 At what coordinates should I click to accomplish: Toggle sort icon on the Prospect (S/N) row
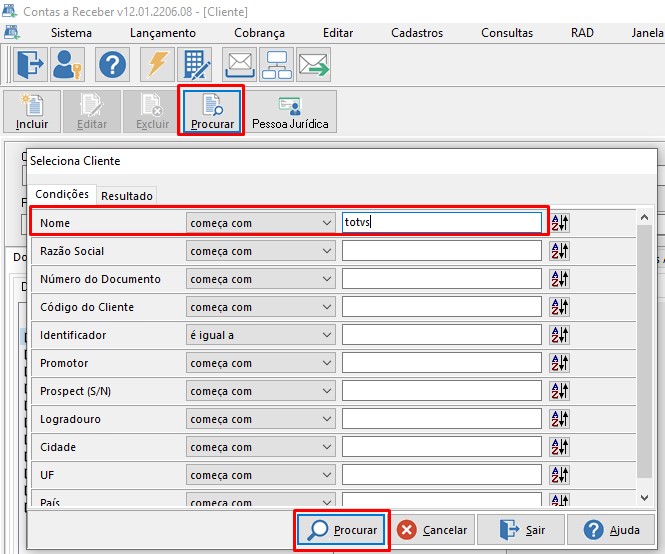pyautogui.click(x=559, y=391)
